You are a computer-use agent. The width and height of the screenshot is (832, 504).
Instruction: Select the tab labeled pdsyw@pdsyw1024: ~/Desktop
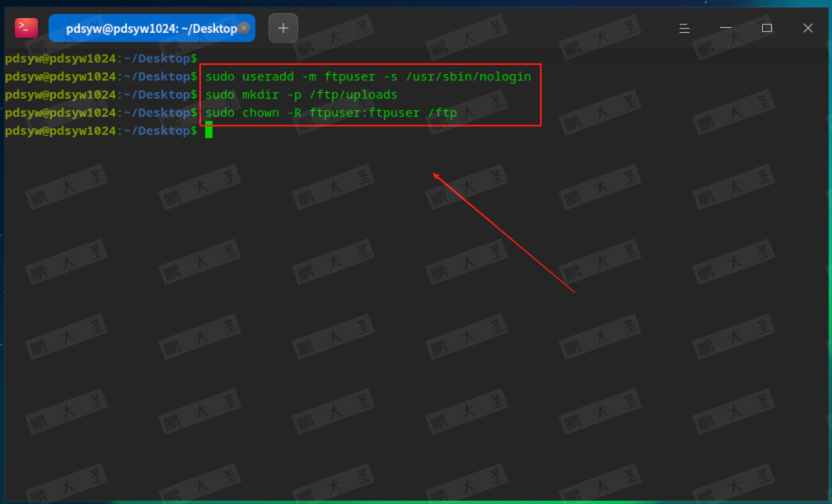(145, 28)
